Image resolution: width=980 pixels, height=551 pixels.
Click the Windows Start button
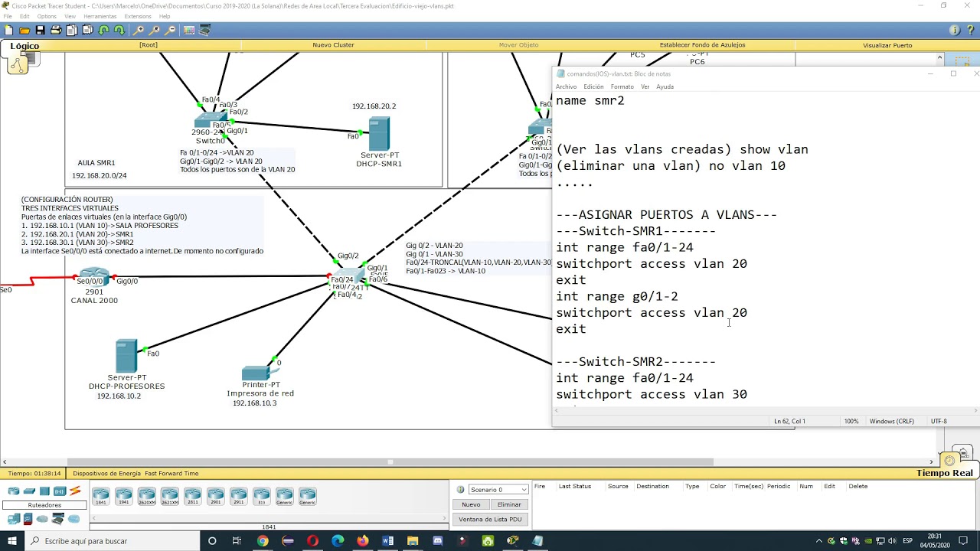point(12,541)
